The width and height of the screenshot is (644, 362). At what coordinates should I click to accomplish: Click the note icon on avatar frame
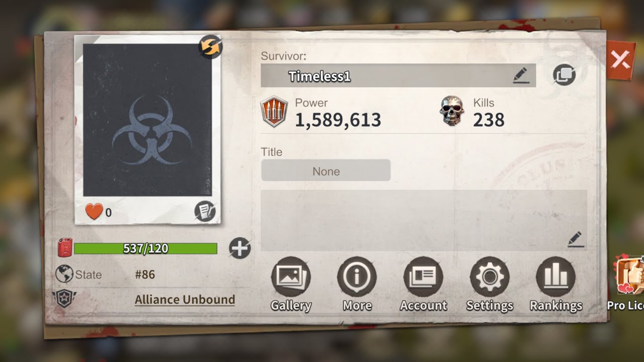(x=205, y=212)
